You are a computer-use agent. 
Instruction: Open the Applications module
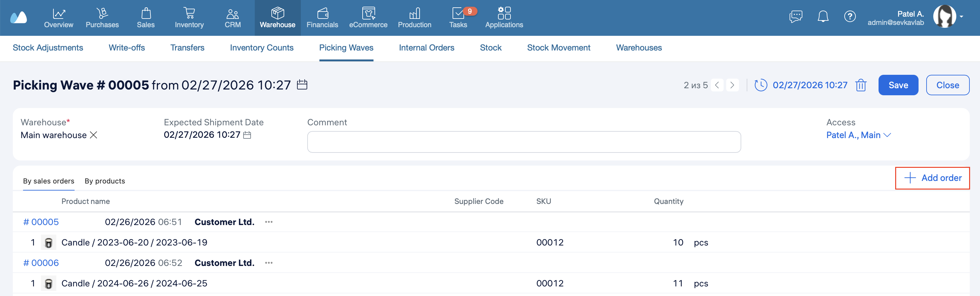[504, 18]
